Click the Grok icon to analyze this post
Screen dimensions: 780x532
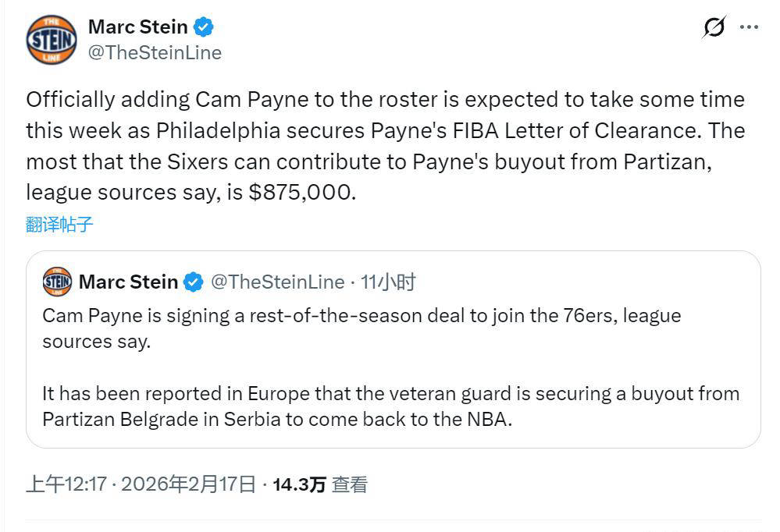click(x=713, y=26)
